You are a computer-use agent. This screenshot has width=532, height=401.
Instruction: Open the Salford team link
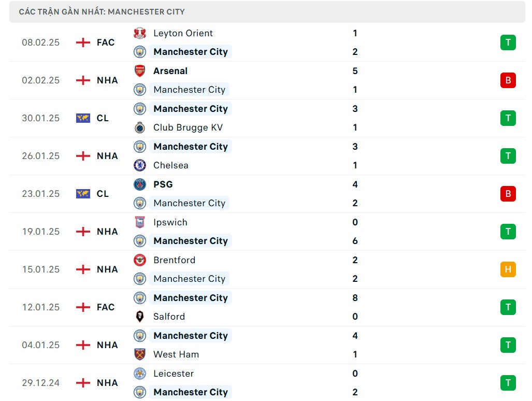[x=169, y=317]
